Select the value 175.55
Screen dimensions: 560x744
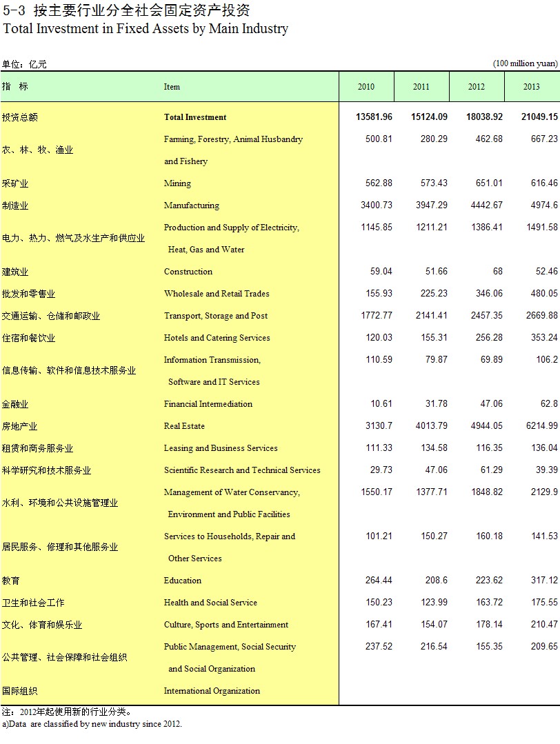click(544, 602)
